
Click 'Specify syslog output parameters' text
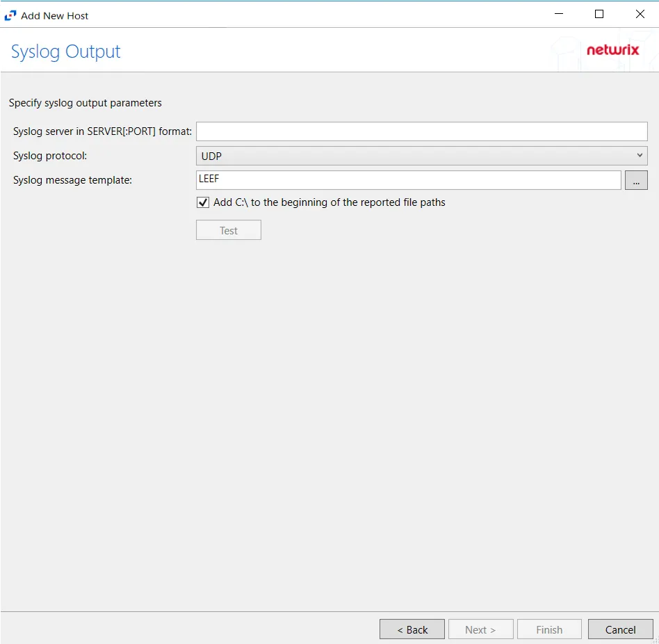[x=86, y=103]
